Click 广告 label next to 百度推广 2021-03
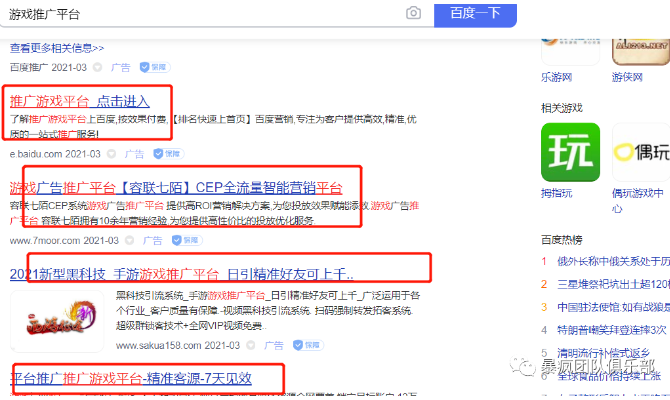670x400 pixels. tap(120, 68)
